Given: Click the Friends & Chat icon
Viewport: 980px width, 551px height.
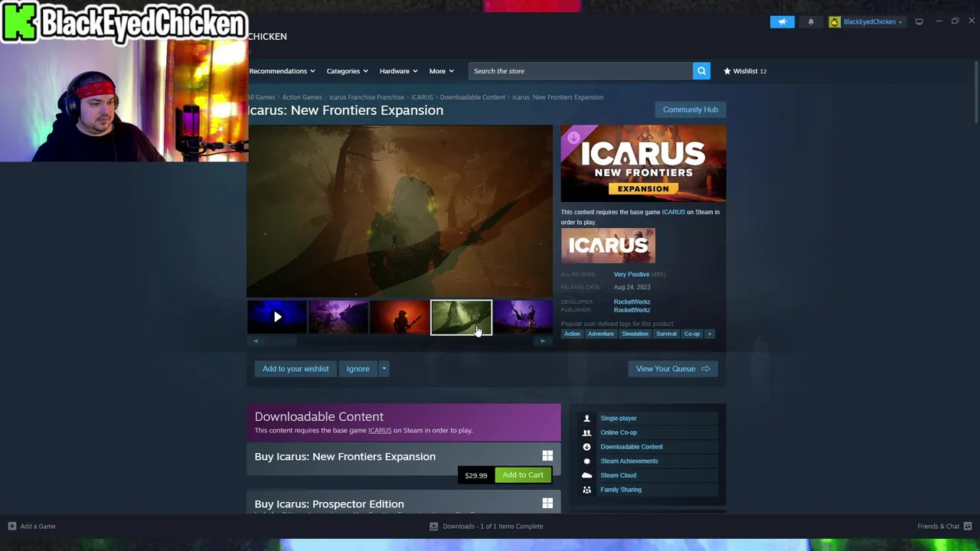Looking at the screenshot, I should point(968,527).
